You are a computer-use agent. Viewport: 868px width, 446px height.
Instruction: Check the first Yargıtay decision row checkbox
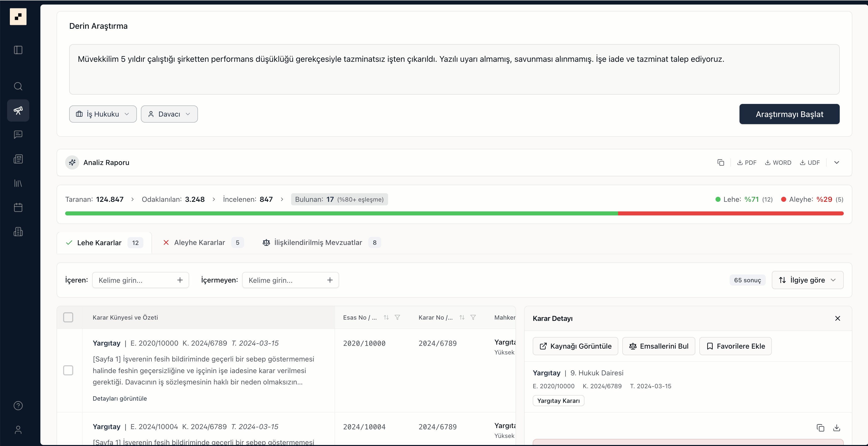[x=68, y=370]
